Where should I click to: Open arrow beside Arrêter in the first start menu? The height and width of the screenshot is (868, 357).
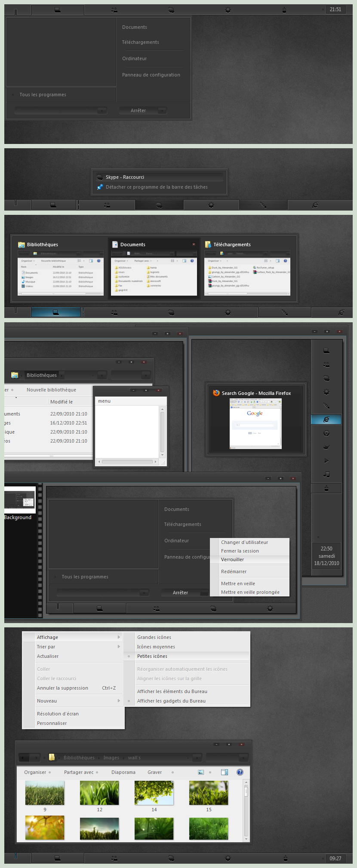(x=162, y=110)
